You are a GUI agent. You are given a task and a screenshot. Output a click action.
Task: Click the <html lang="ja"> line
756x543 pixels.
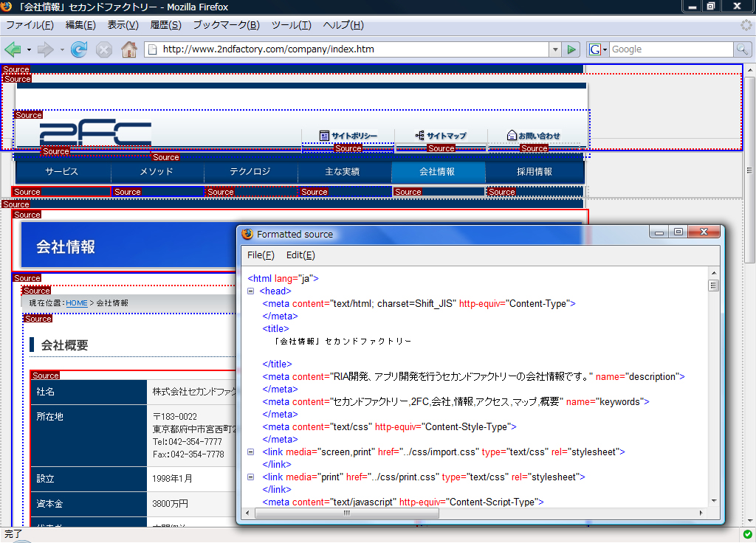283,278
